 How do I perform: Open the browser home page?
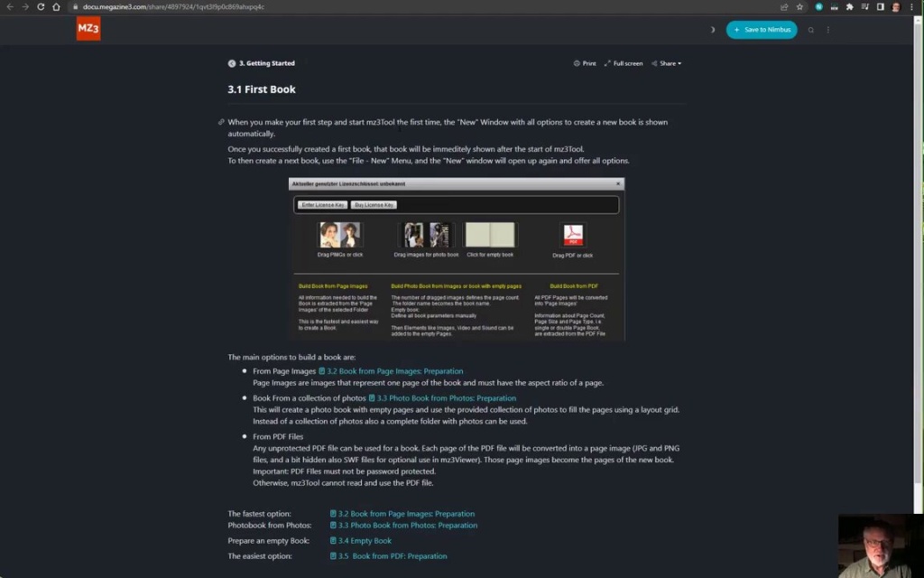coord(57,7)
